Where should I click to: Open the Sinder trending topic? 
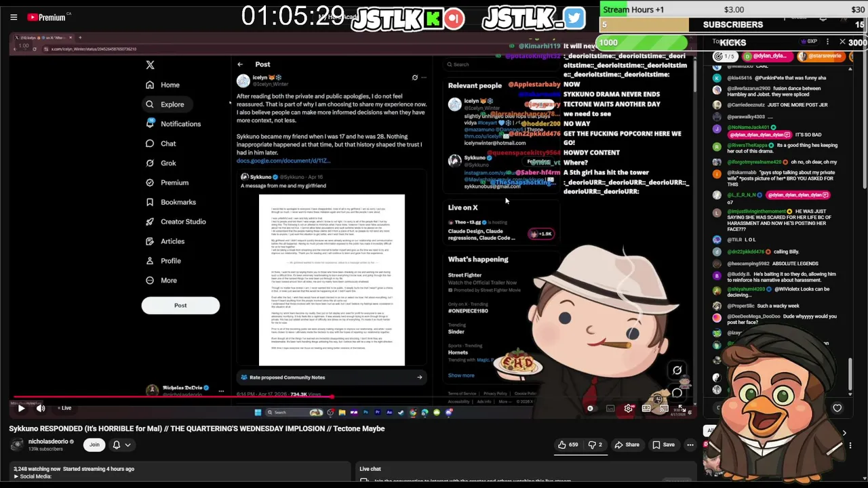pyautogui.click(x=456, y=329)
